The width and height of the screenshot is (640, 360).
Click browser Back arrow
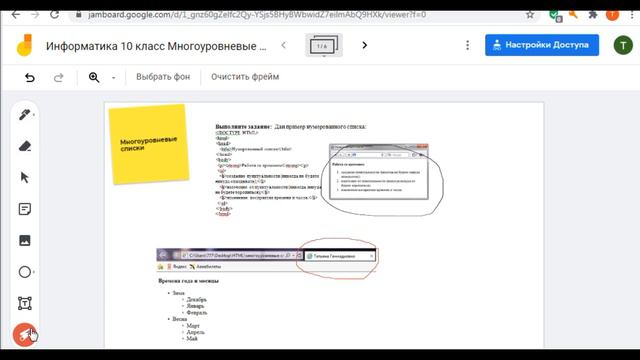point(16,15)
